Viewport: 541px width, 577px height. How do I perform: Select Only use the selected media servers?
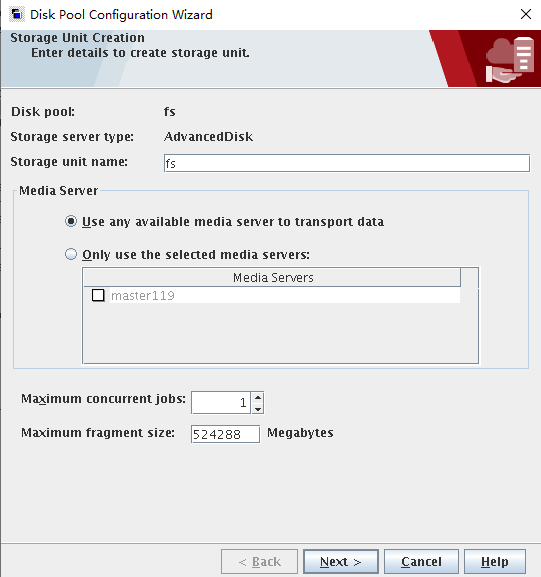point(71,254)
